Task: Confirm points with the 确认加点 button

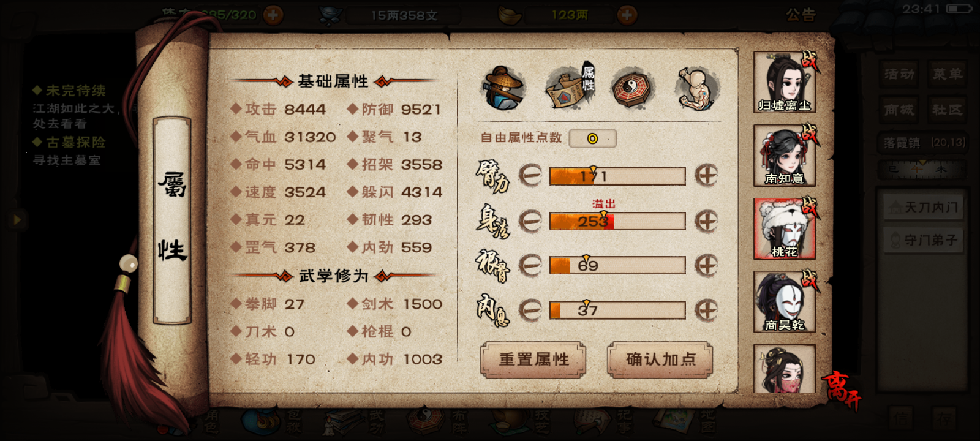Action: tap(660, 360)
